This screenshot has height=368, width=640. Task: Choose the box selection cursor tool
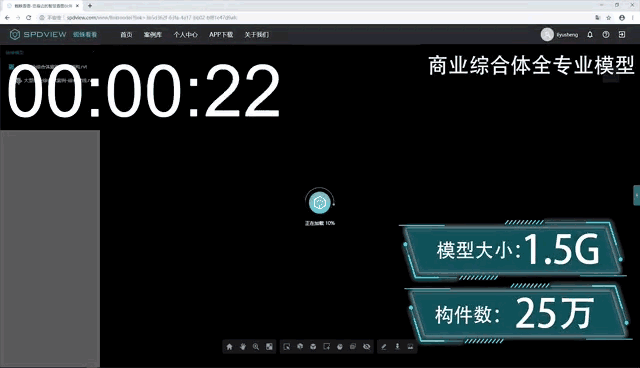click(287, 347)
